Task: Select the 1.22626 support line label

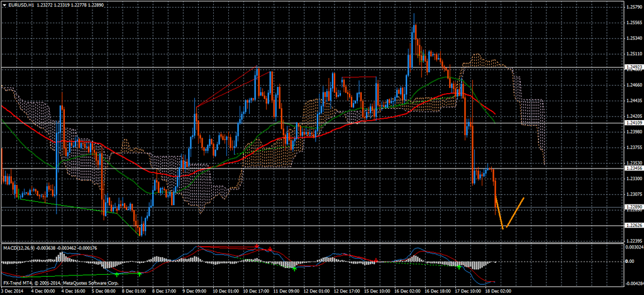Action: click(633, 225)
